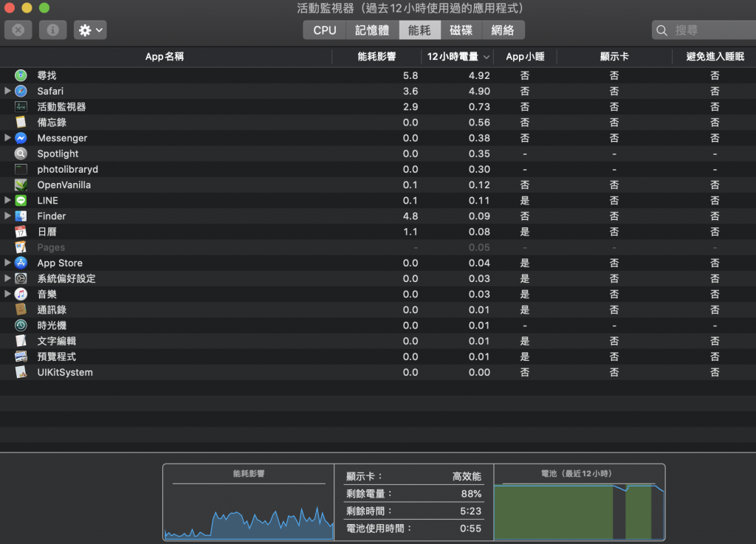The width and height of the screenshot is (756, 544).
Task: Sort by 避免進入睡眠 column header
Action: click(x=715, y=57)
